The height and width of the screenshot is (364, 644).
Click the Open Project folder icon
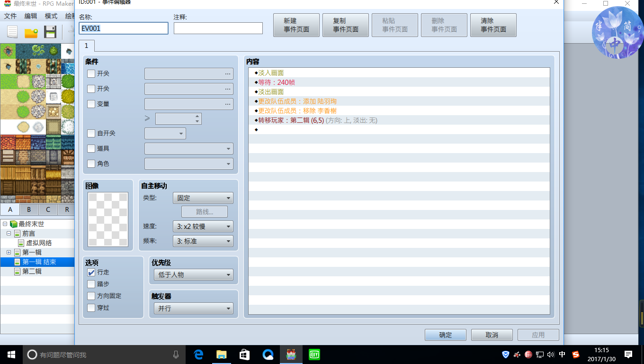(31, 32)
